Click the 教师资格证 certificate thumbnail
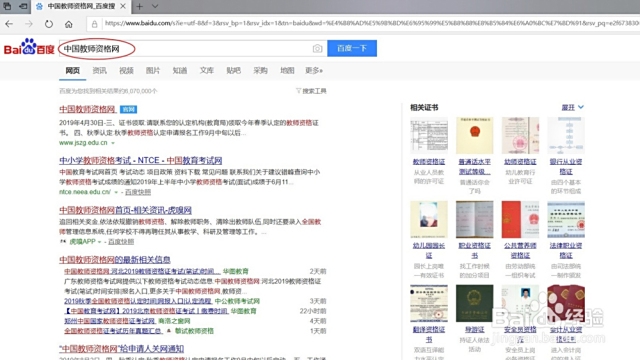Viewport: 640px width, 360px height. [x=429, y=135]
